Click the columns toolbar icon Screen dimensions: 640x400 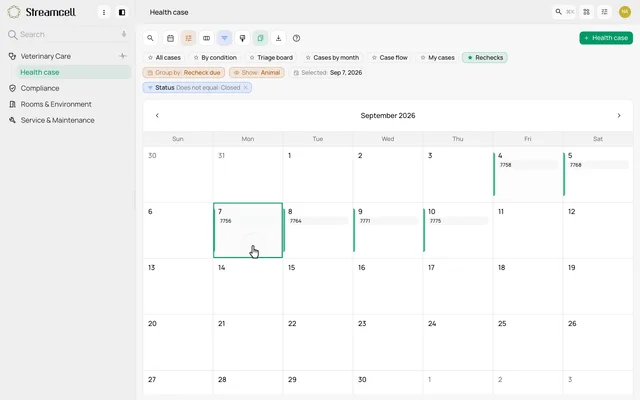click(207, 38)
